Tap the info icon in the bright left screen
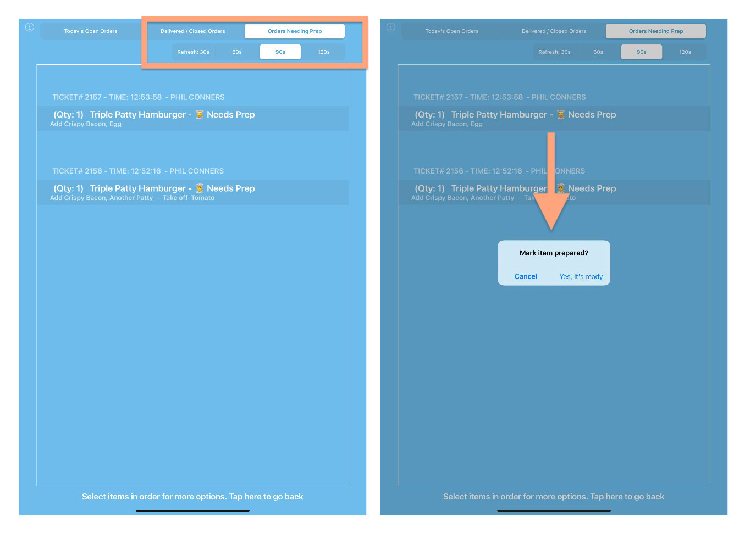This screenshot has width=756, height=551. click(30, 27)
